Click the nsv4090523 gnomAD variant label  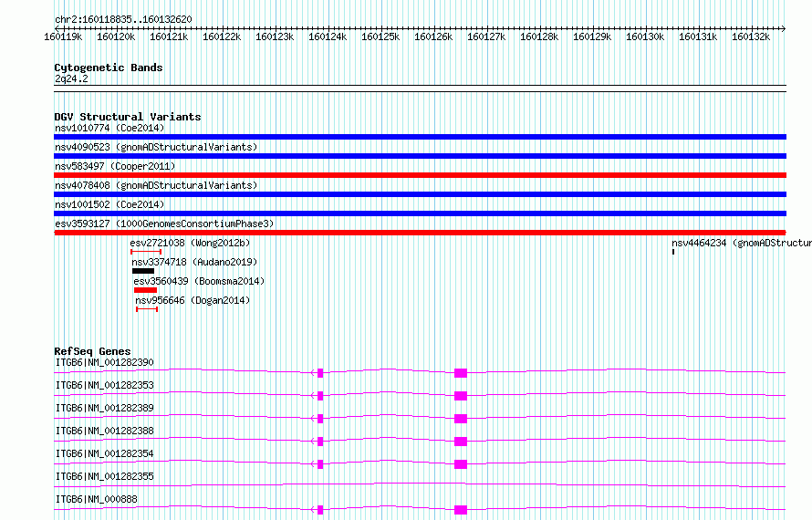pos(156,147)
